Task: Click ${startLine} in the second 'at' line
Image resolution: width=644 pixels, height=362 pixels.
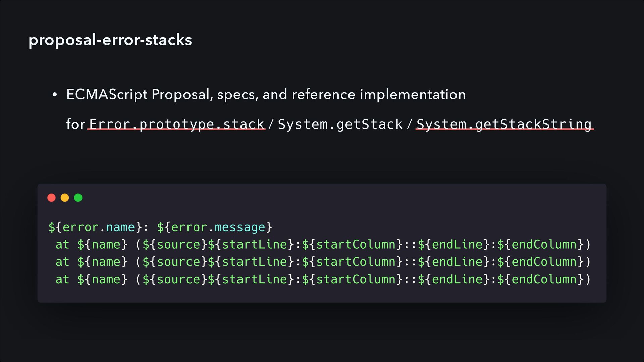Action: pyautogui.click(x=251, y=262)
